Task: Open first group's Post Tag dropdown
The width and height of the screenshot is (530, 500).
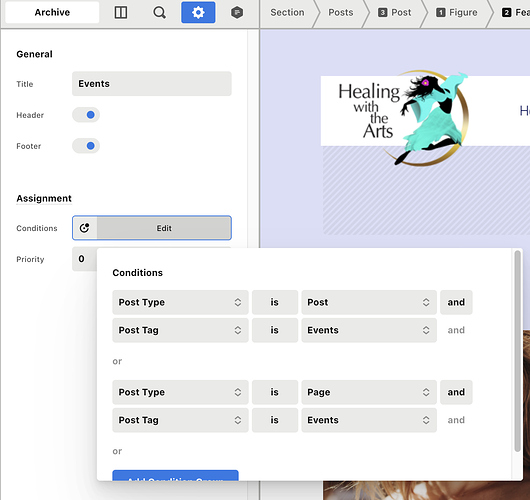Action: click(180, 330)
